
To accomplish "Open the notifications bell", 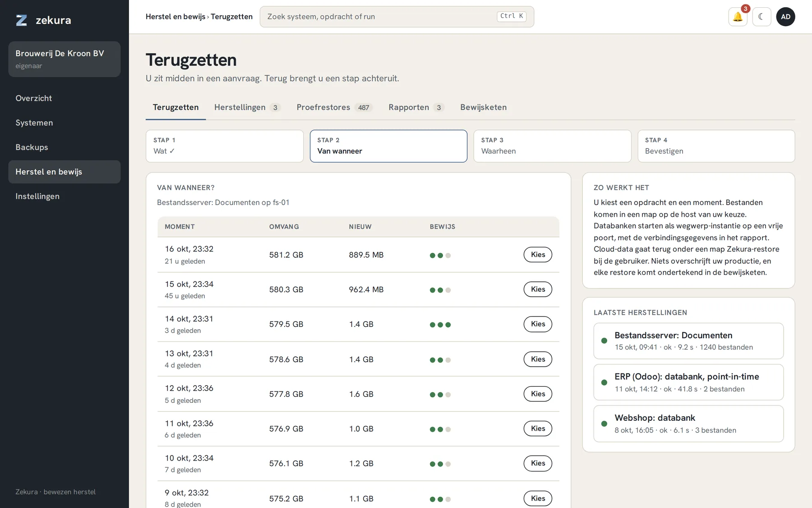I will (738, 17).
